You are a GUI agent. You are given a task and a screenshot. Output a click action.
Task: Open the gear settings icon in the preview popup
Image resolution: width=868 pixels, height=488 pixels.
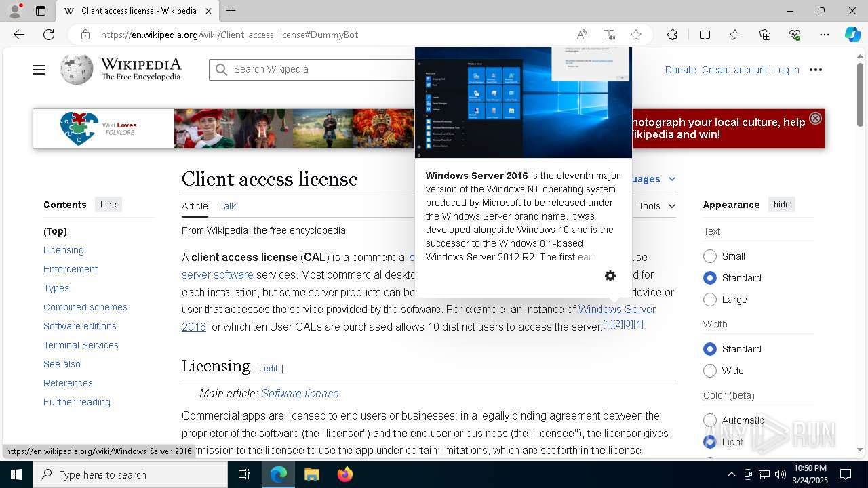(x=610, y=276)
